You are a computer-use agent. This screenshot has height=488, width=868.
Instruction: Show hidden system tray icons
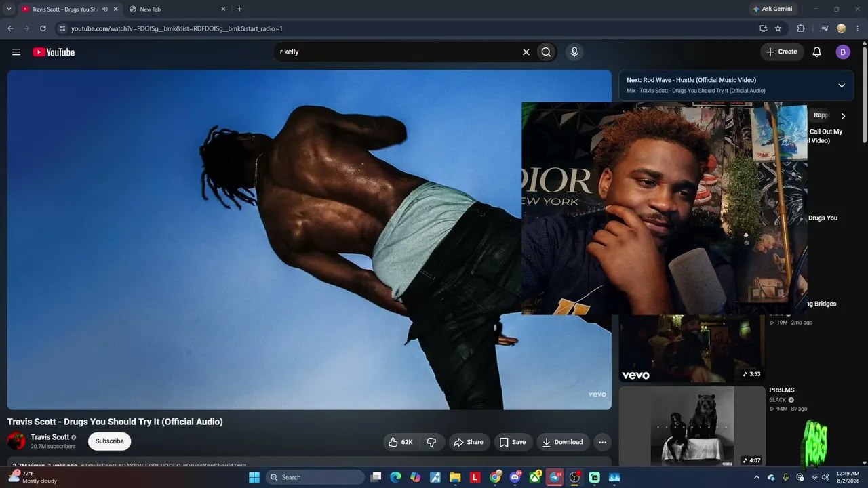(757, 477)
